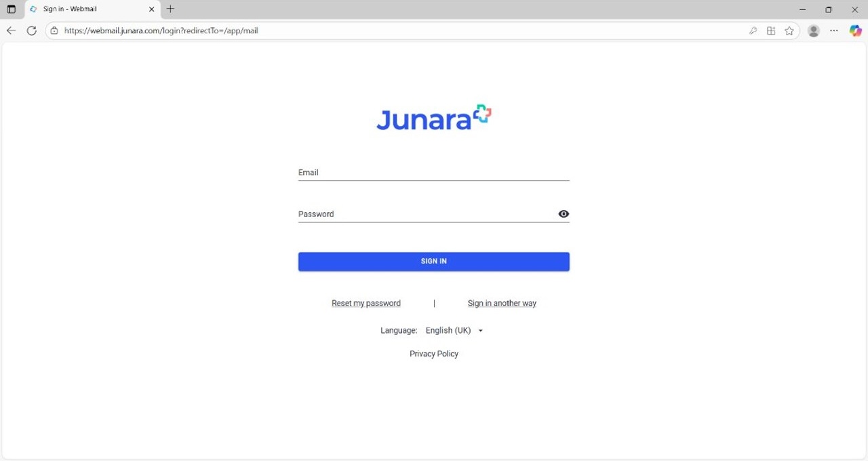868x461 pixels.
Task: Click the blue SIGN IN button
Action: 434,262
